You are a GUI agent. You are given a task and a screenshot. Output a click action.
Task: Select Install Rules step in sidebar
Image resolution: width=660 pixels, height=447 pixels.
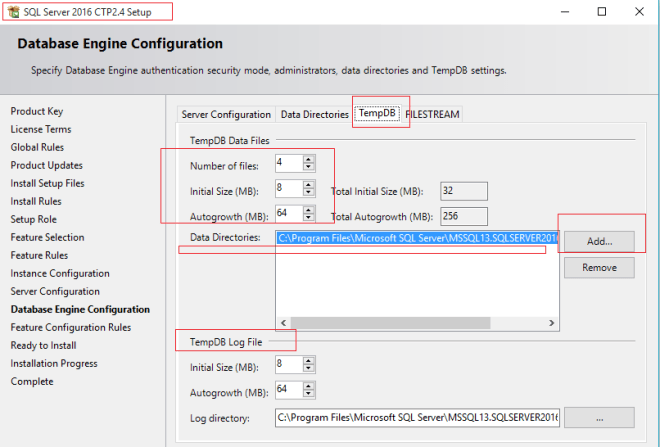pyautogui.click(x=36, y=202)
